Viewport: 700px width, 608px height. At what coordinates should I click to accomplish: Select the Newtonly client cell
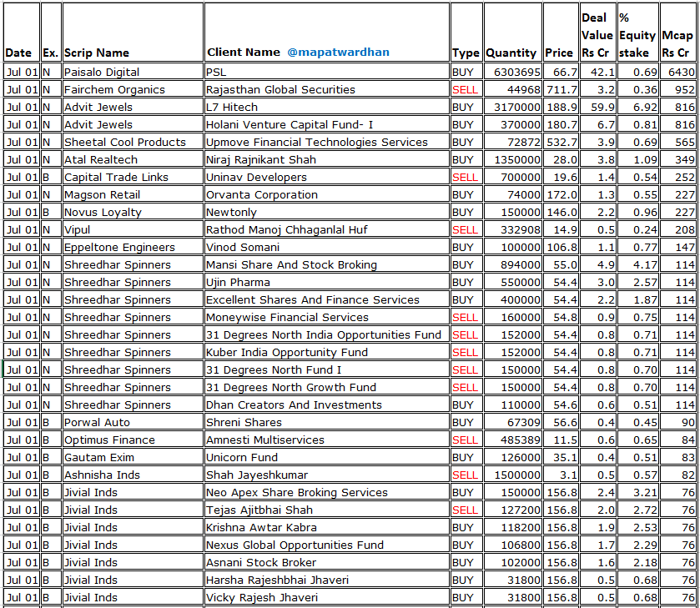point(327,212)
